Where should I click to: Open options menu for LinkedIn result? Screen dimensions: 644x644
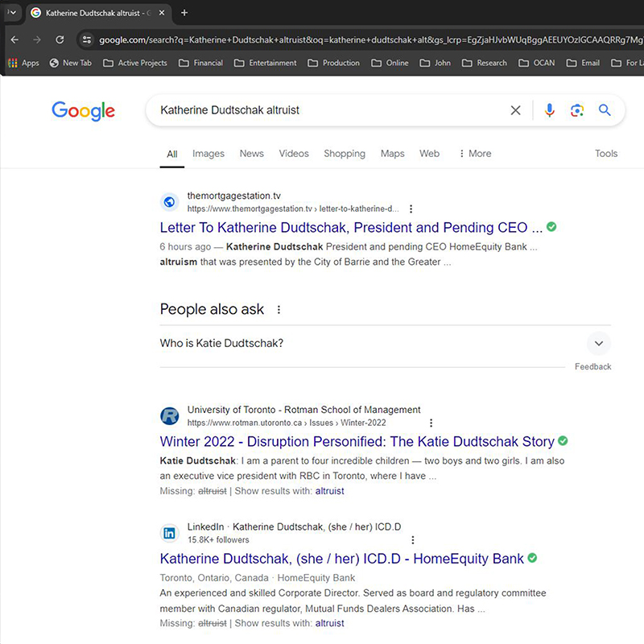click(x=413, y=540)
